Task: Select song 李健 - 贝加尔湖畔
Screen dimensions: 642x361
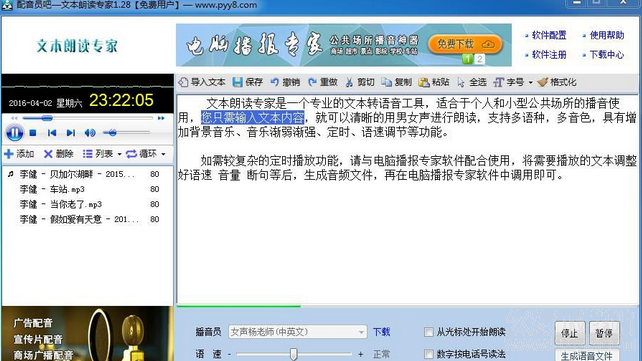Action: [x=87, y=174]
